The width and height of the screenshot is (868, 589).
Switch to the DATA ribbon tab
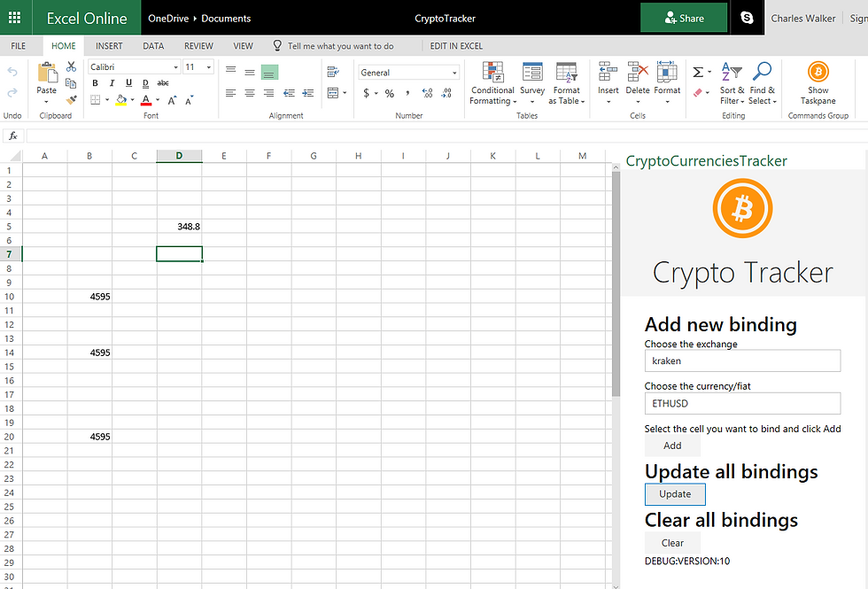153,46
